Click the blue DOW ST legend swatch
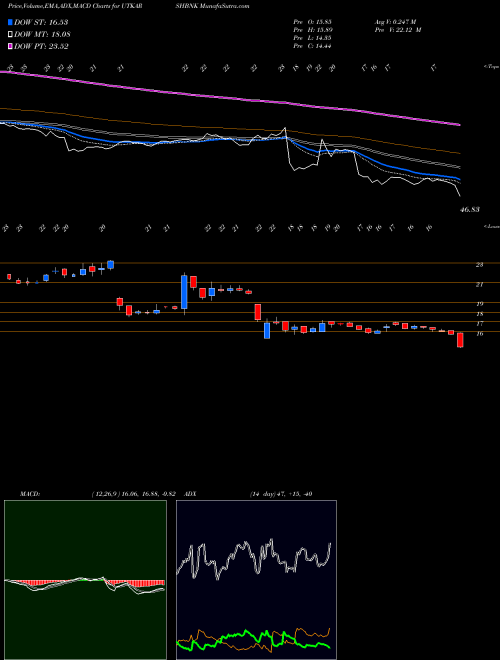 click(x=10, y=22)
